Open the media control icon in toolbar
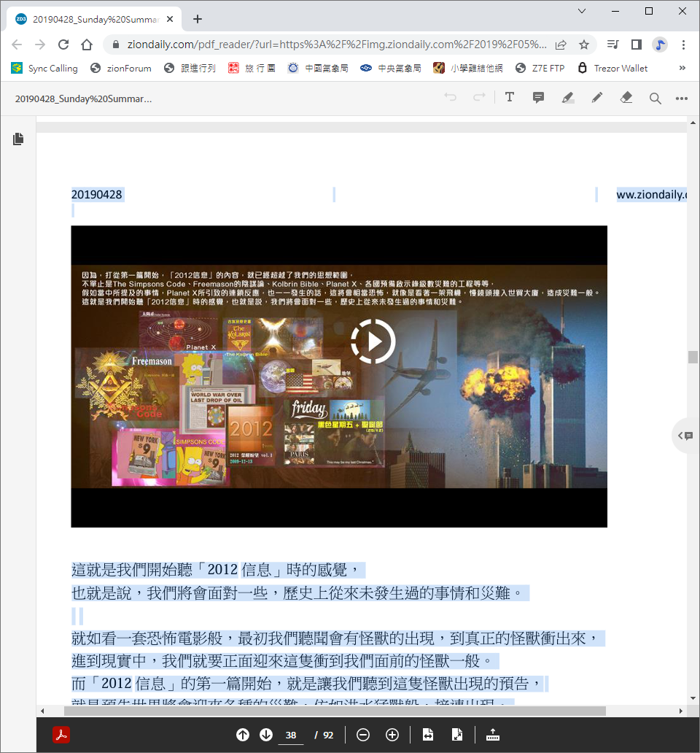The height and width of the screenshot is (753, 700). [612, 45]
